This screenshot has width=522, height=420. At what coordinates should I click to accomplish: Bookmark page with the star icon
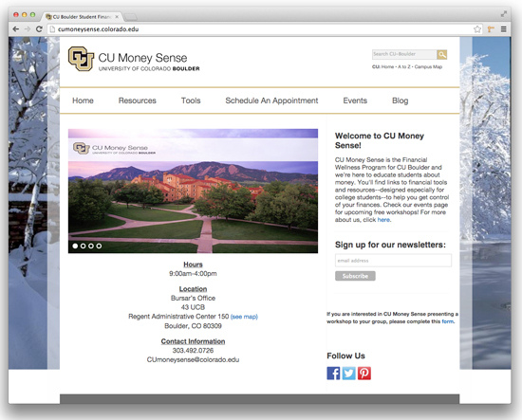pyautogui.click(x=477, y=29)
